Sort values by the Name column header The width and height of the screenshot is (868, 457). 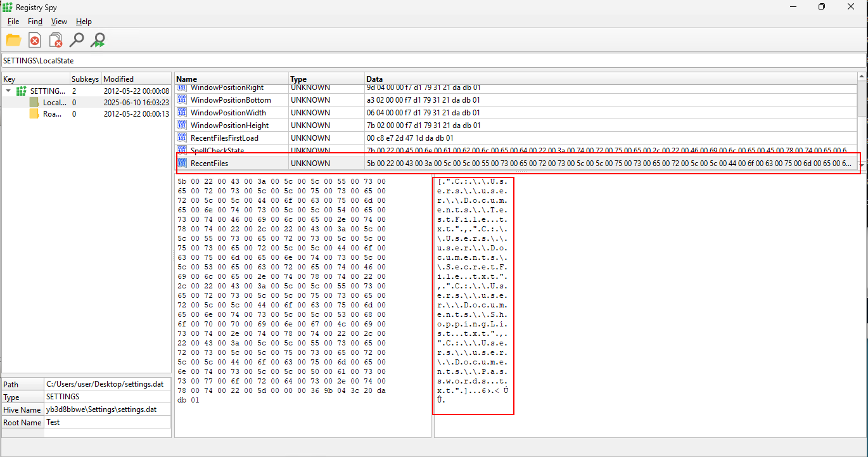tap(231, 79)
